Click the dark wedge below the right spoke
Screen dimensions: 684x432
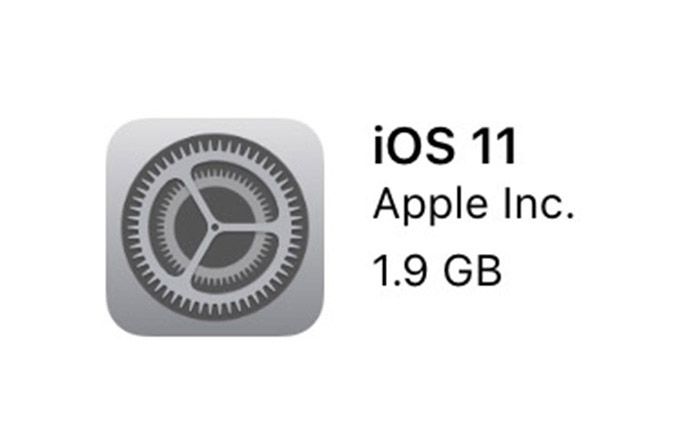[231, 250]
